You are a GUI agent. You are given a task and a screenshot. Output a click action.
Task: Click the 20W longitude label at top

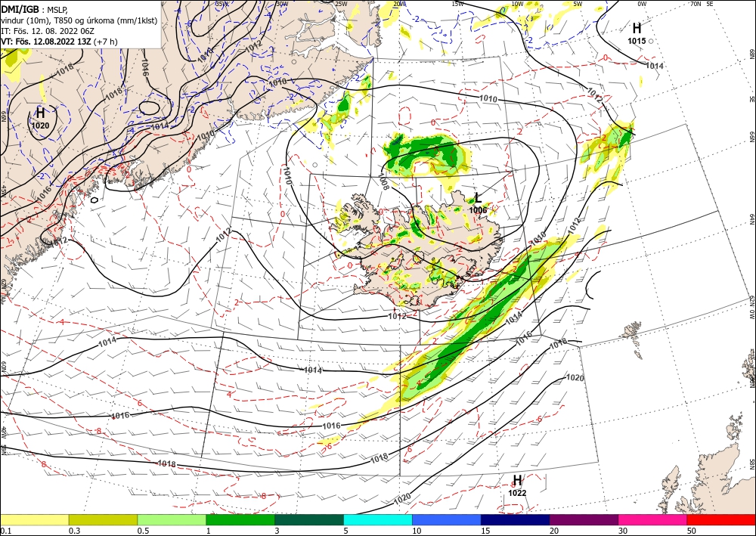click(398, 5)
